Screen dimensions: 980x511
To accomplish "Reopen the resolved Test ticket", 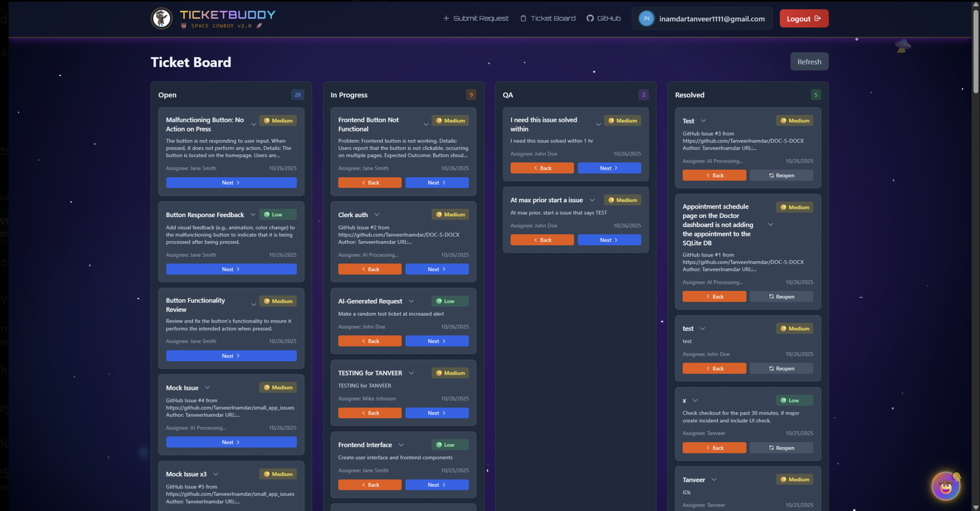I will click(781, 176).
